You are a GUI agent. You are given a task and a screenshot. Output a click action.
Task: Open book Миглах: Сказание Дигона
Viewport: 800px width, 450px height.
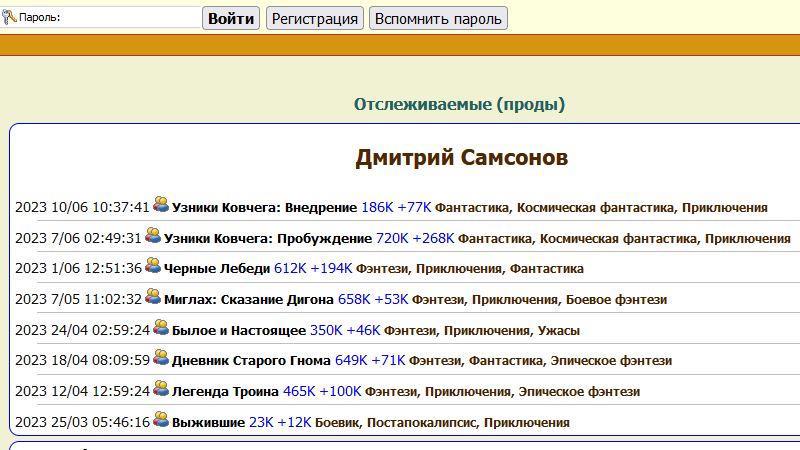pyautogui.click(x=248, y=299)
